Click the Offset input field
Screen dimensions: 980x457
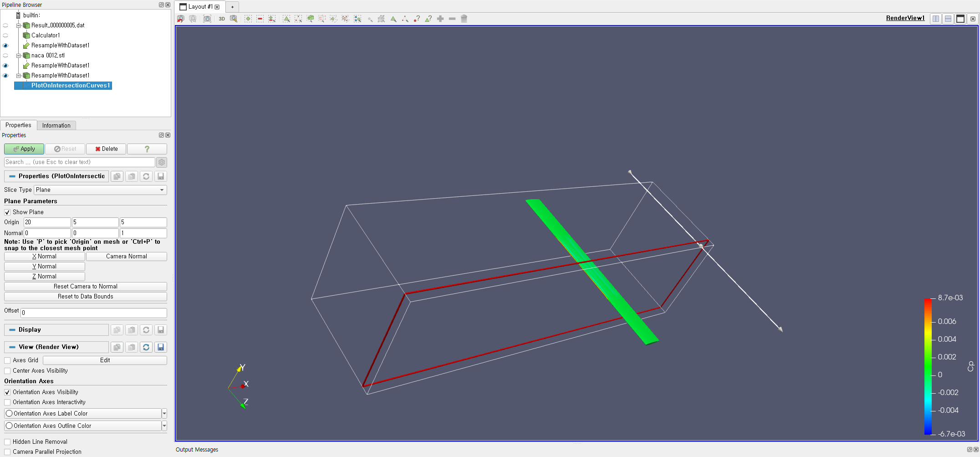(94, 313)
